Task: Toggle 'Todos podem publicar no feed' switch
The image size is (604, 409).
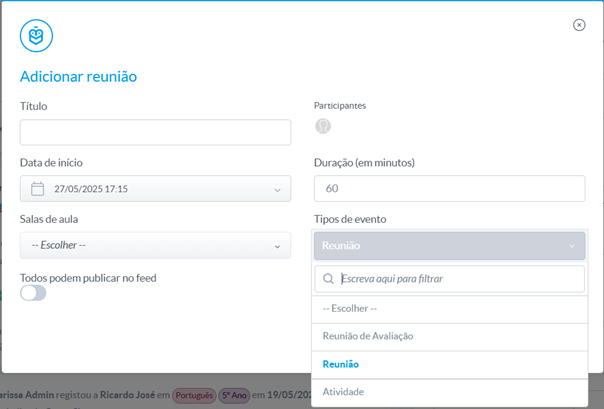Action: click(33, 293)
